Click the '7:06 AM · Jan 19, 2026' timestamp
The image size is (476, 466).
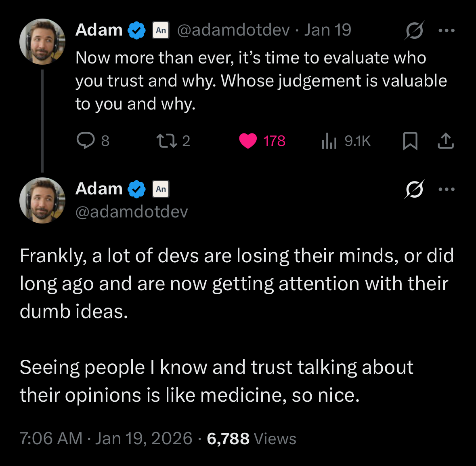[106, 439]
